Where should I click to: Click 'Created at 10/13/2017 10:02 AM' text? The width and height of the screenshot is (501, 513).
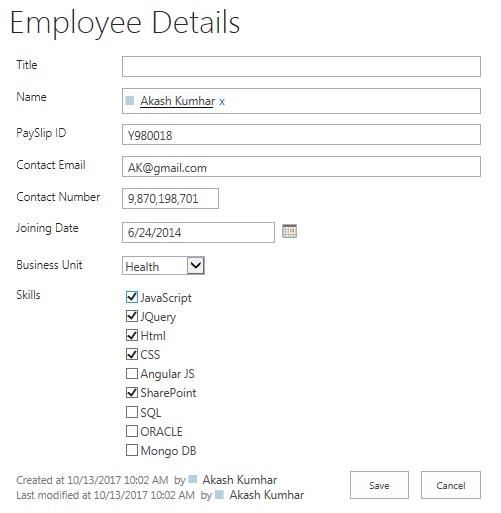pyautogui.click(x=92, y=480)
